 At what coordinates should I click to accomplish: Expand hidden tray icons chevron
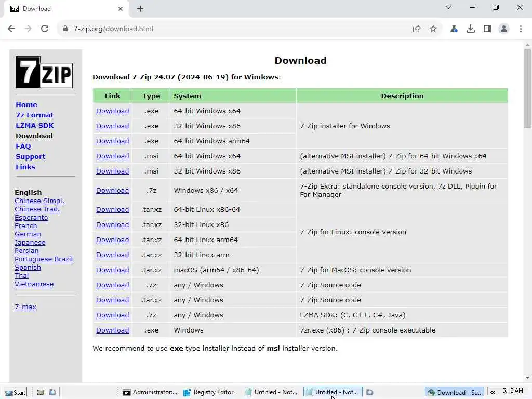tap(493, 392)
